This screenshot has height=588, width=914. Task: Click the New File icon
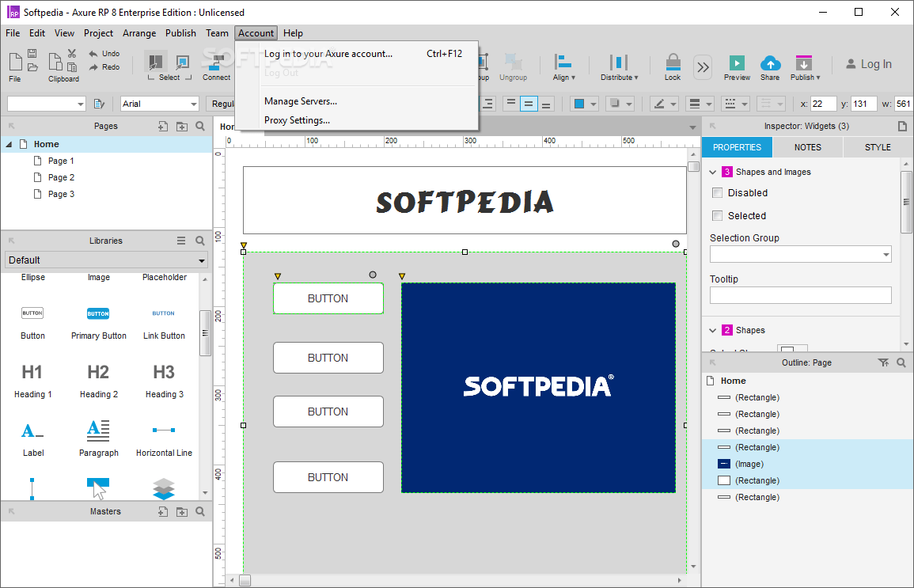(16, 61)
